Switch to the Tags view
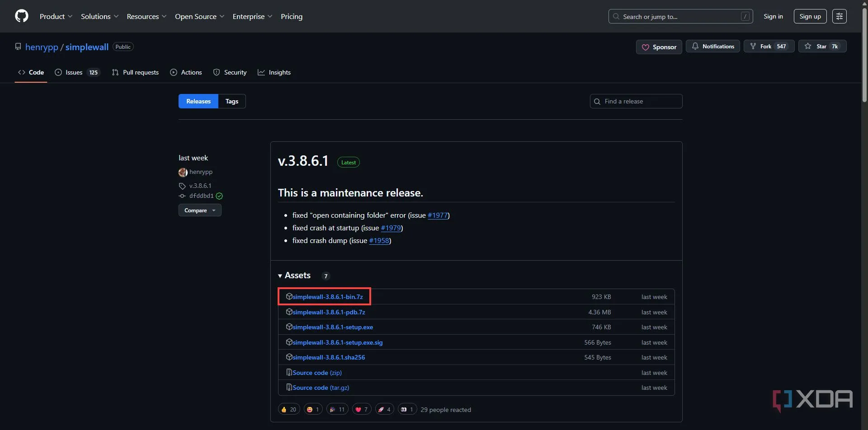Screen dimensions: 868x430 (232, 101)
